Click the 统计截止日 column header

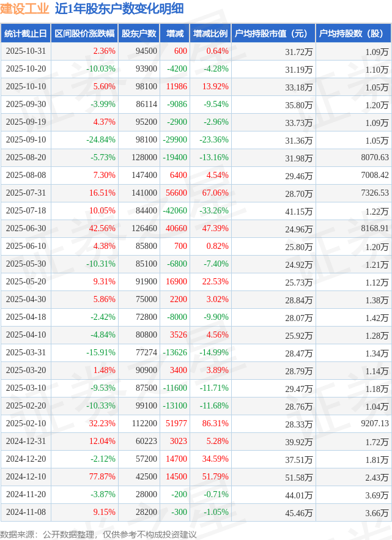point(26,34)
